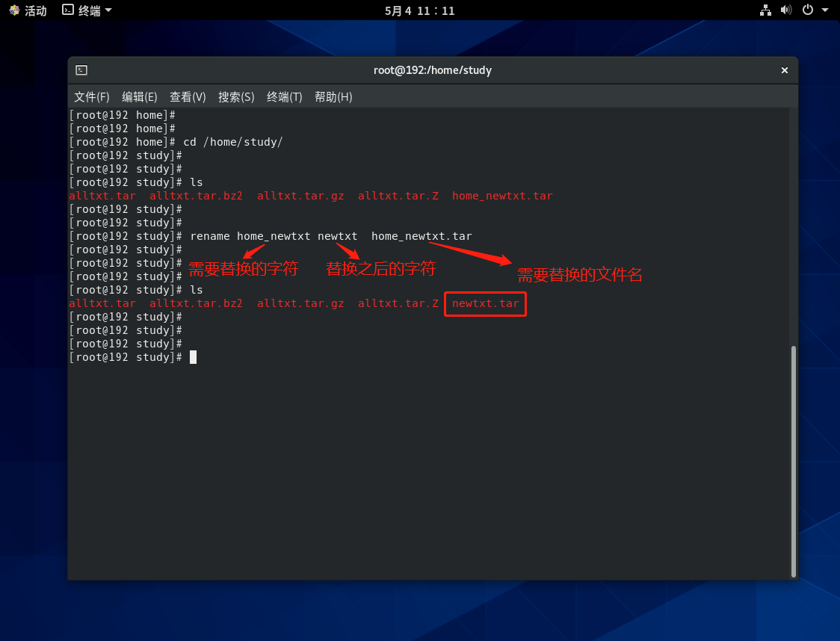Click the volume speaker icon
This screenshot has height=641, width=840.
tap(785, 10)
